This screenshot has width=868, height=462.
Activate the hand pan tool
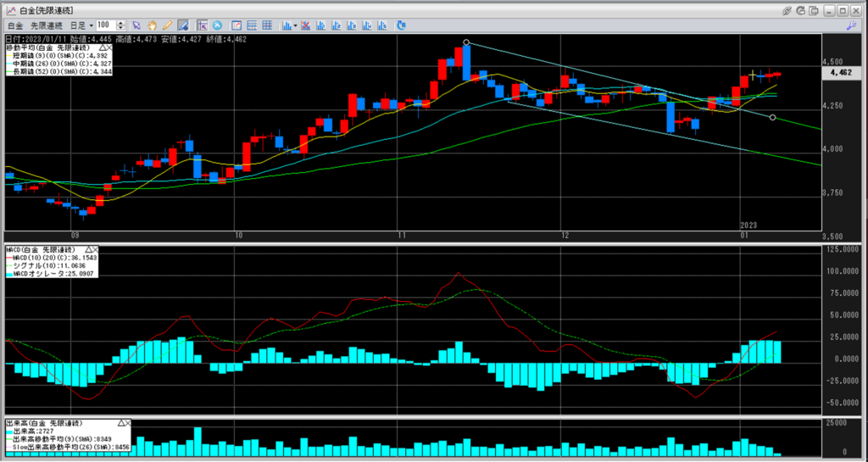pos(152,25)
